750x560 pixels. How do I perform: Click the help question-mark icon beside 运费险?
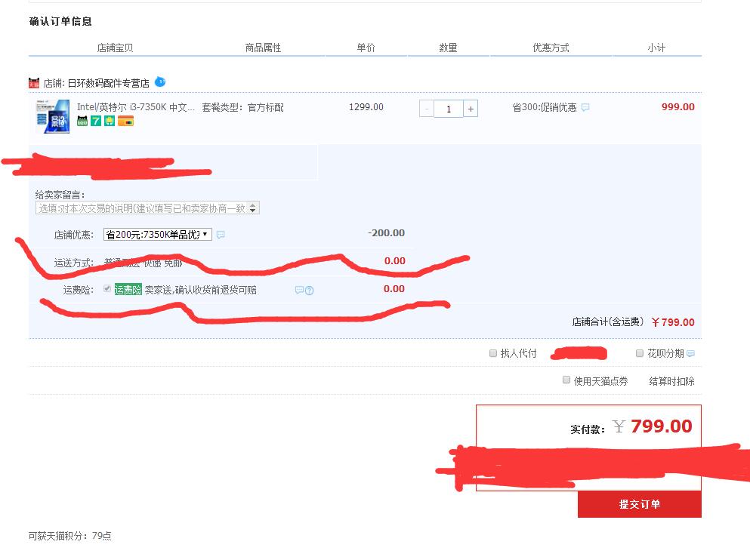(x=310, y=289)
